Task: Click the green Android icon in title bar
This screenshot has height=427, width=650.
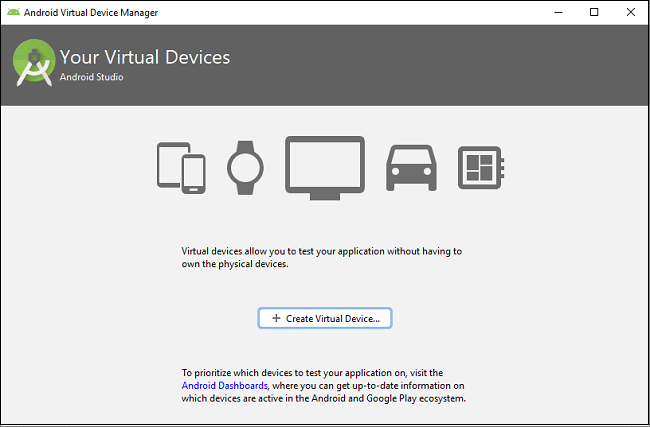Action: click(13, 12)
